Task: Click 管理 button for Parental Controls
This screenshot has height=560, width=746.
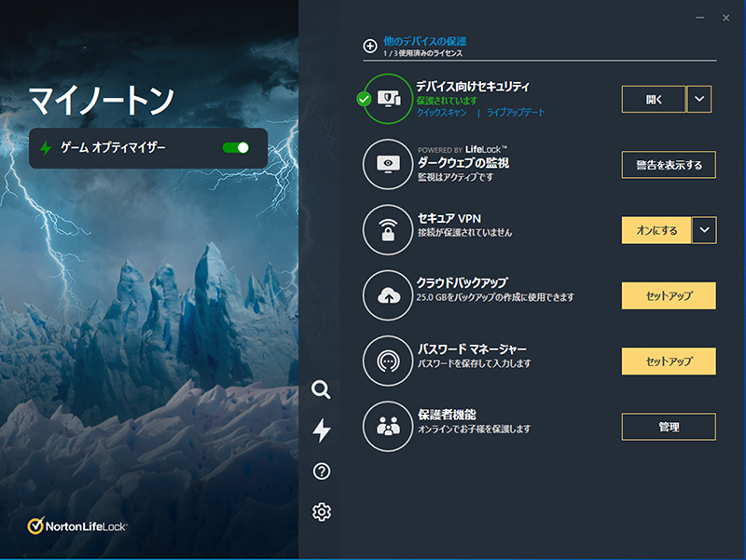Action: click(669, 427)
